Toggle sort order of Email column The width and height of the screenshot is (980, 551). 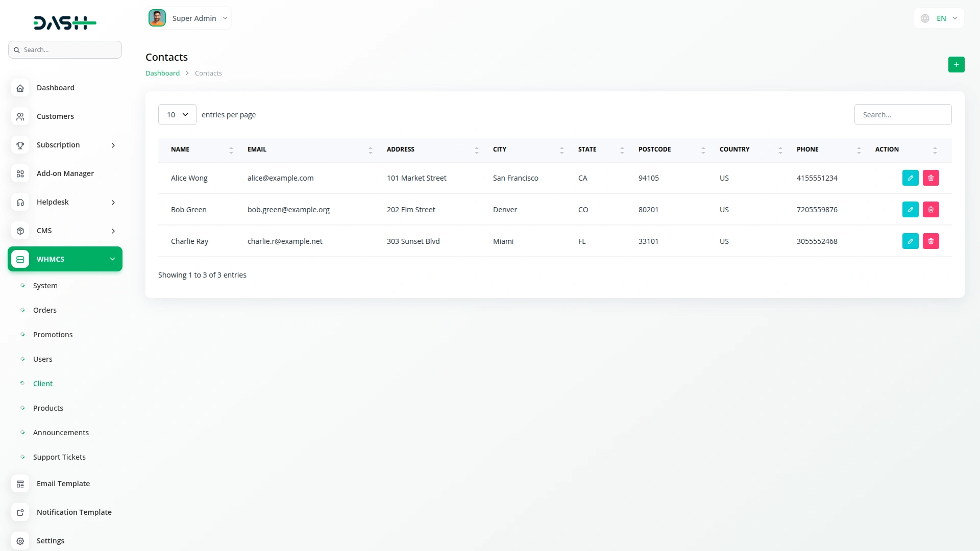370,150
